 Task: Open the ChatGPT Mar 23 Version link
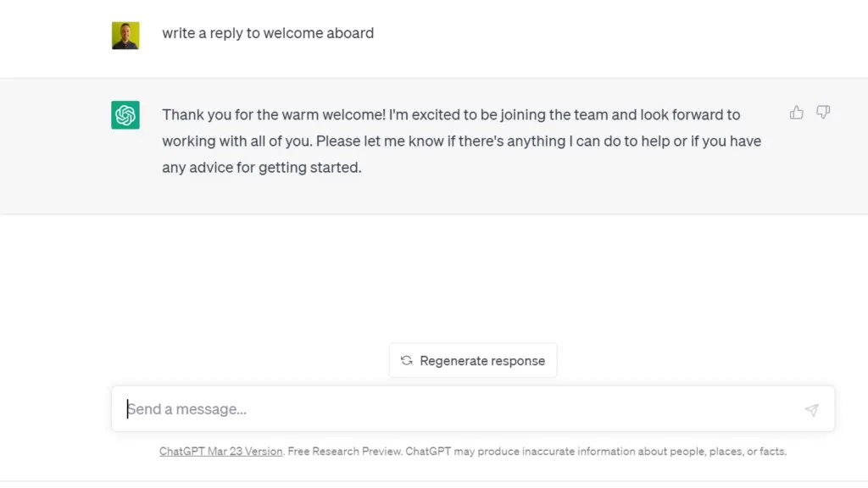[x=220, y=452]
